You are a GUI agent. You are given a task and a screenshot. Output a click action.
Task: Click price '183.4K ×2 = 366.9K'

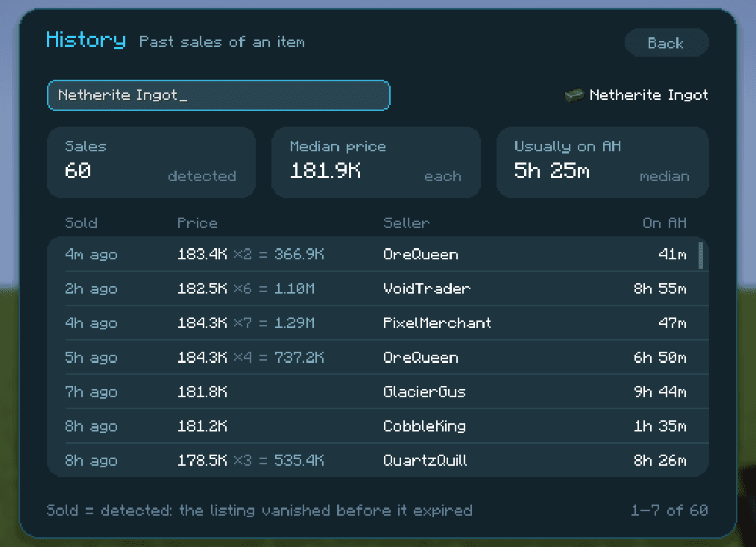(x=251, y=254)
